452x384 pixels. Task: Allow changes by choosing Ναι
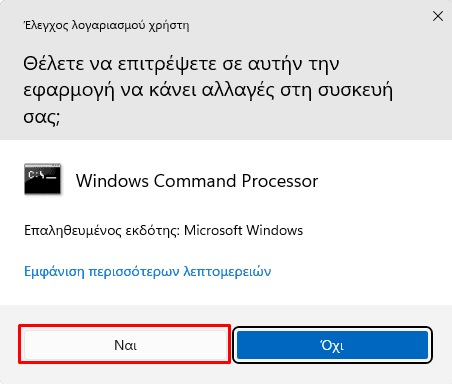coord(125,345)
